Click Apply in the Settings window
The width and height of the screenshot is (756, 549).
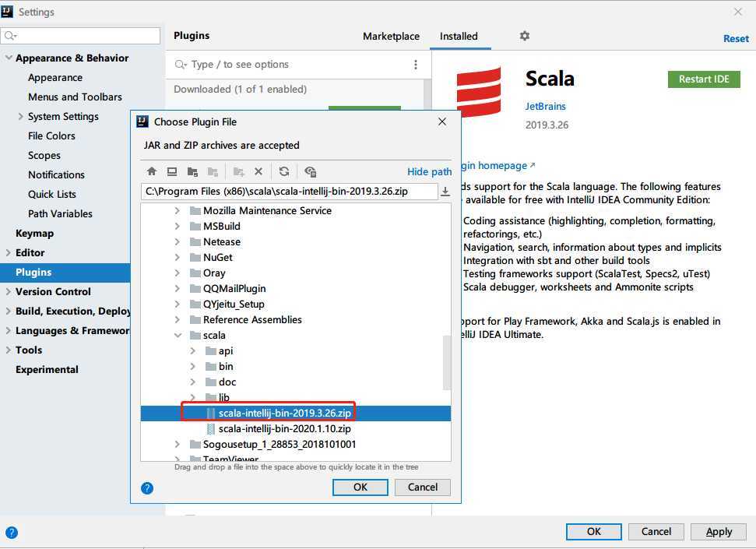pos(719,532)
